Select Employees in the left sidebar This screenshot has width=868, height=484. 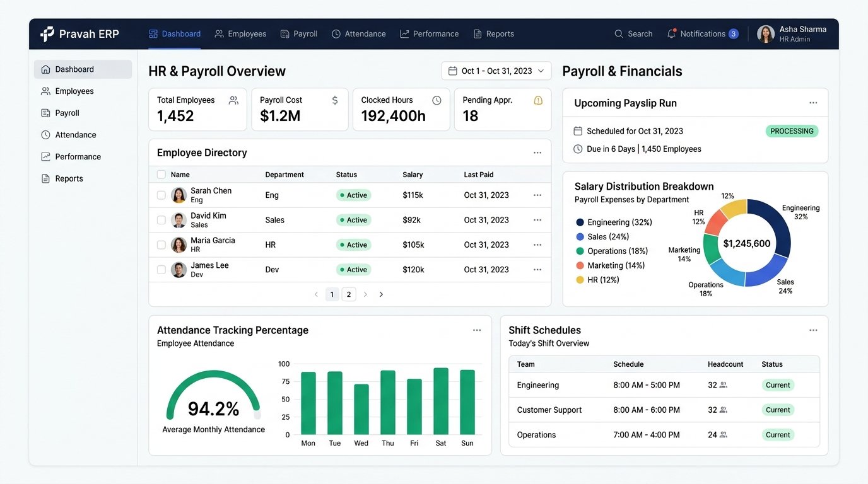click(83, 91)
